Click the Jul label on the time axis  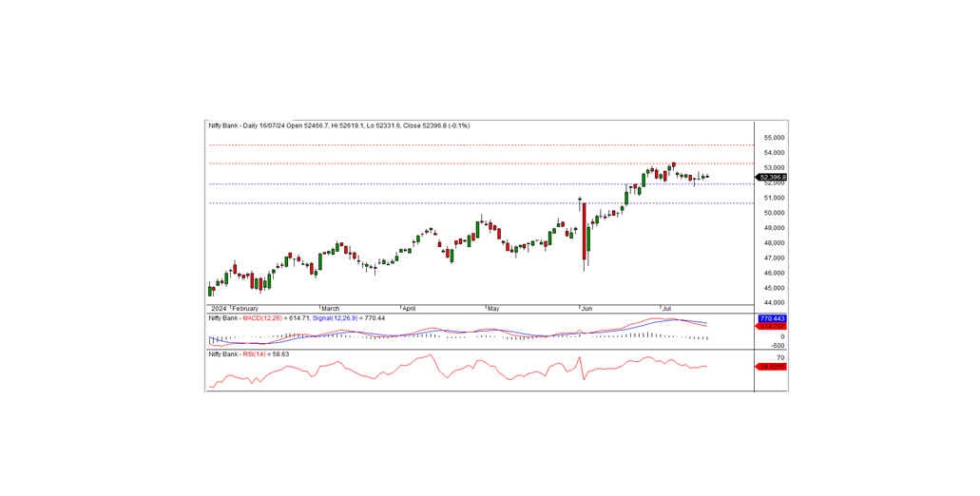(x=666, y=309)
